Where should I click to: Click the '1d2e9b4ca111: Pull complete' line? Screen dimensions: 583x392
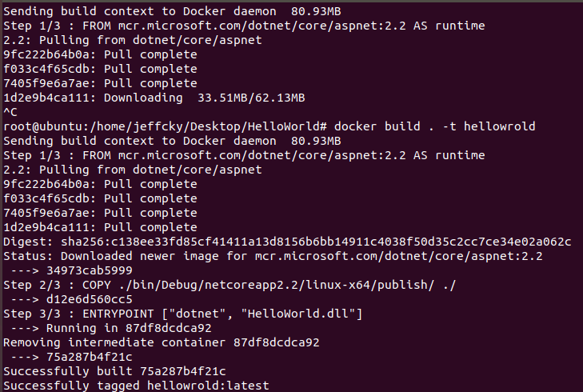[x=100, y=227]
